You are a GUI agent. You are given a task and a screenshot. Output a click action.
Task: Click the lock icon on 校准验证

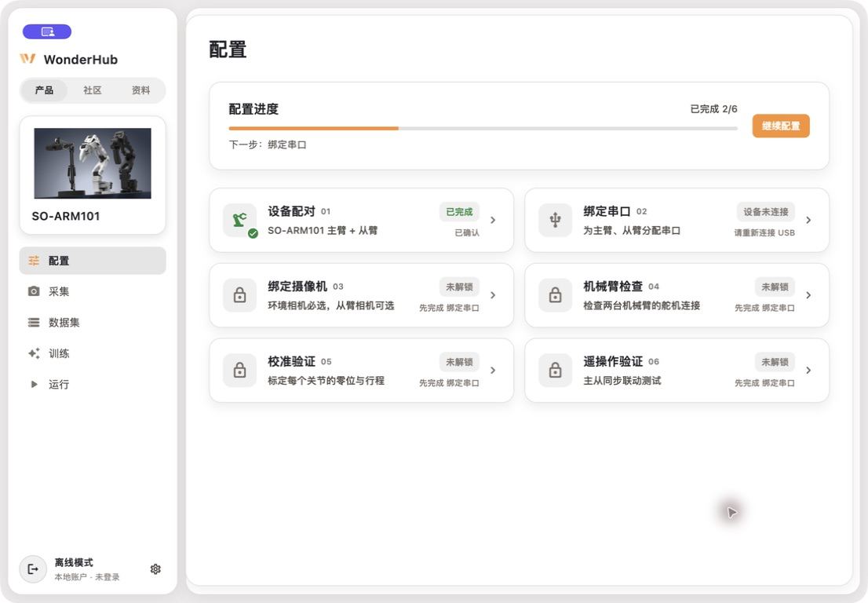coord(239,370)
